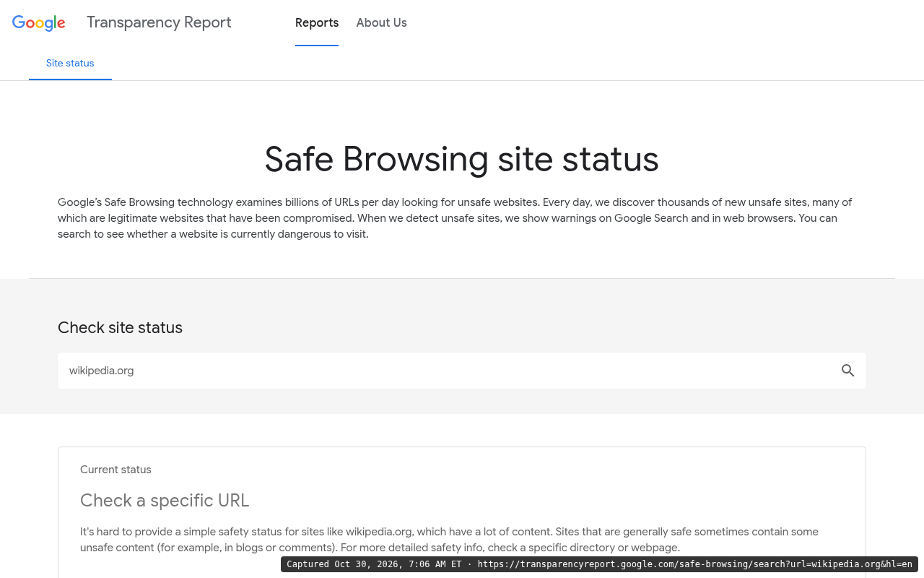Click the 'Safe Browsing site status' heading
Image resolution: width=924 pixels, height=578 pixels.
462,159
